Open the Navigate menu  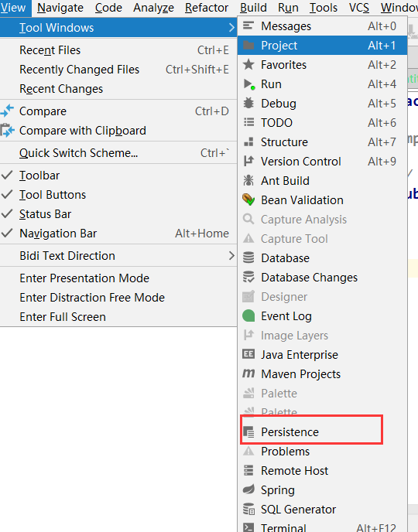coord(60,8)
